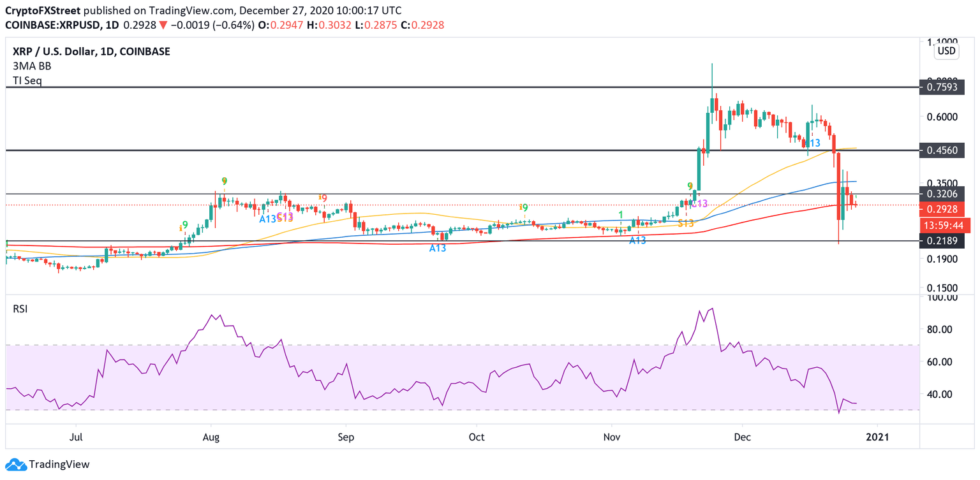Select the Dec label on the time axis
The width and height of the screenshot is (980, 480).
(x=741, y=438)
